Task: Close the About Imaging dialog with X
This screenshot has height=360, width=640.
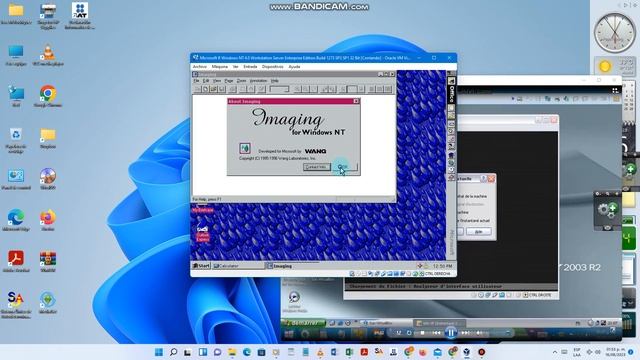Action: click(x=356, y=101)
